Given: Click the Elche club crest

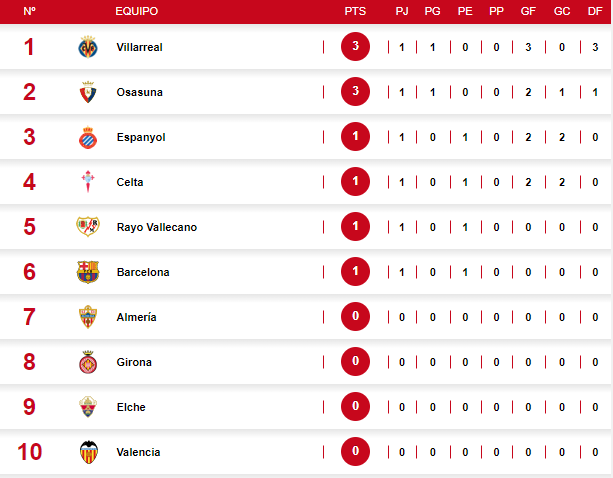Looking at the screenshot, I should coord(89,407).
